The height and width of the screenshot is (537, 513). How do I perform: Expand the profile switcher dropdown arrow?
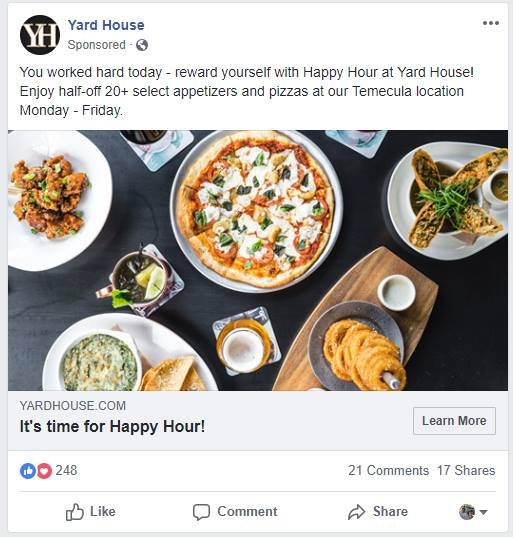click(483, 512)
